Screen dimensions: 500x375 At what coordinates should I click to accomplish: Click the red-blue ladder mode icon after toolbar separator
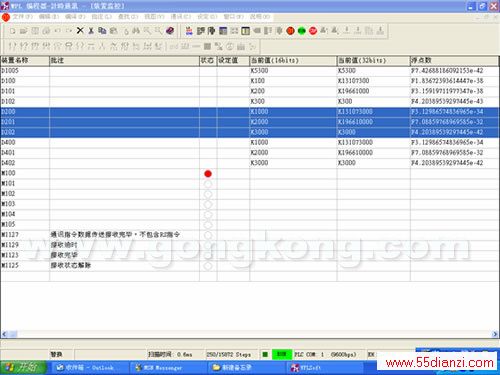189,31
